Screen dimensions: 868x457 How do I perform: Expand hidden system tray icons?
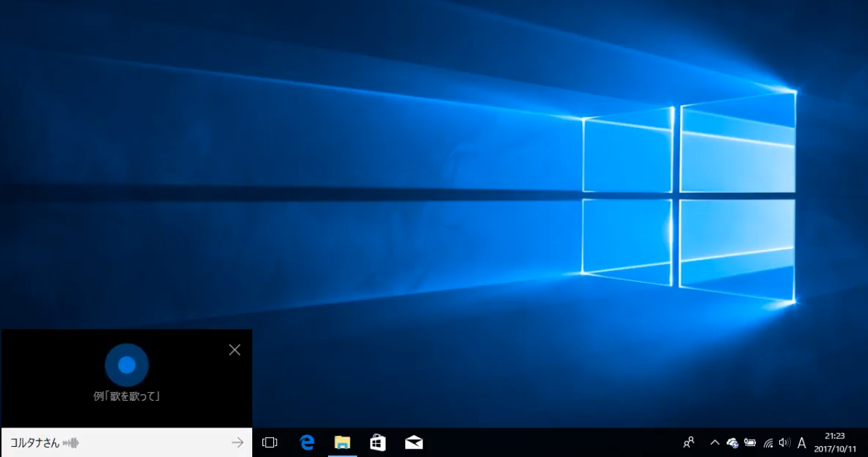pyautogui.click(x=715, y=443)
